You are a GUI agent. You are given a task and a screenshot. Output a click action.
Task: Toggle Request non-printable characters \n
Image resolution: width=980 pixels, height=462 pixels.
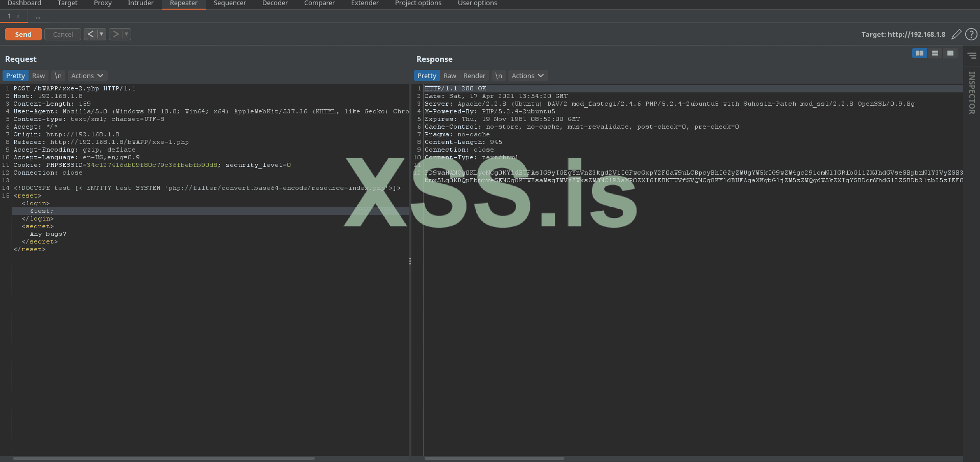click(x=58, y=76)
